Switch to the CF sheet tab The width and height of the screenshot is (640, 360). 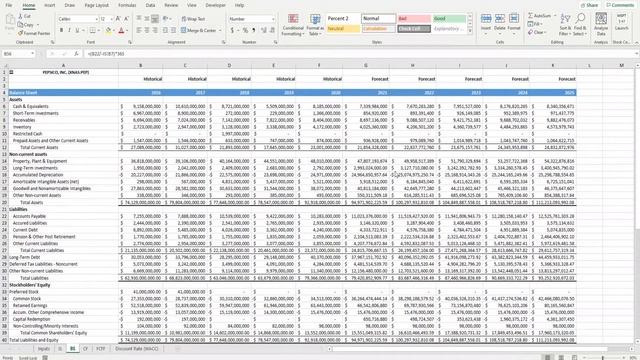[x=85, y=349]
